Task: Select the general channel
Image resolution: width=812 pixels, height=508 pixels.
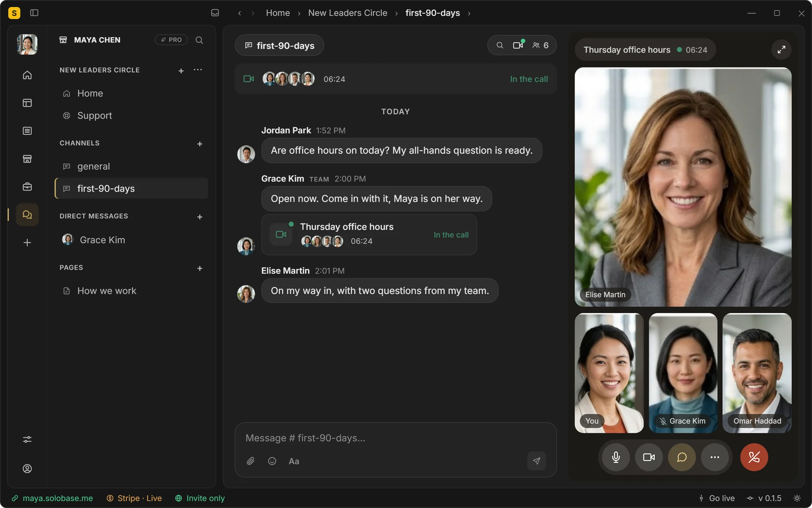Action: click(x=131, y=166)
